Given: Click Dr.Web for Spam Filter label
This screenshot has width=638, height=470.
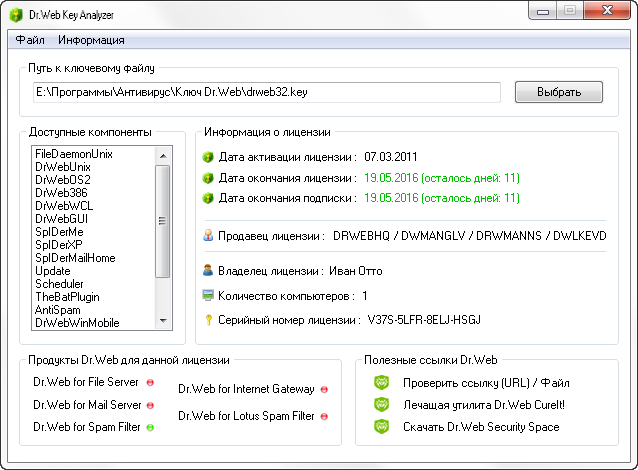Looking at the screenshot, I should point(87,427).
